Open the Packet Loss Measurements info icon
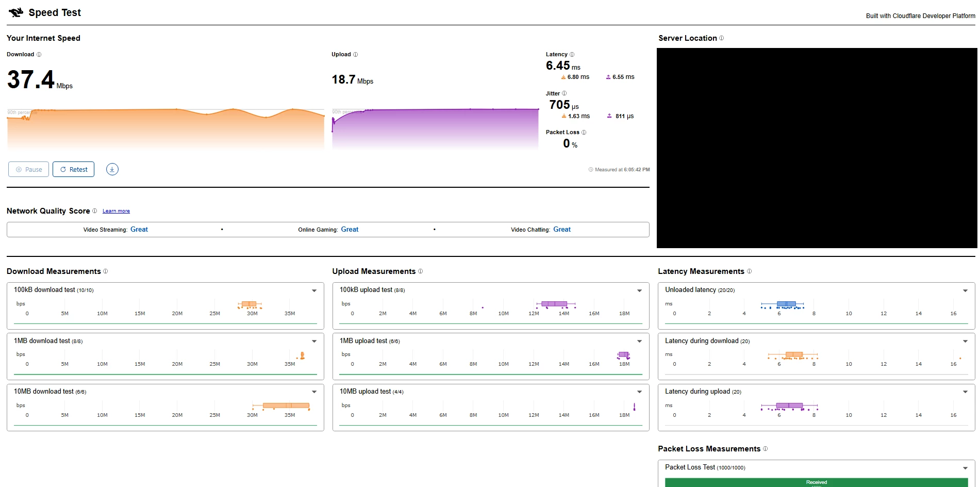Image resolution: width=980 pixels, height=487 pixels. pos(765,449)
